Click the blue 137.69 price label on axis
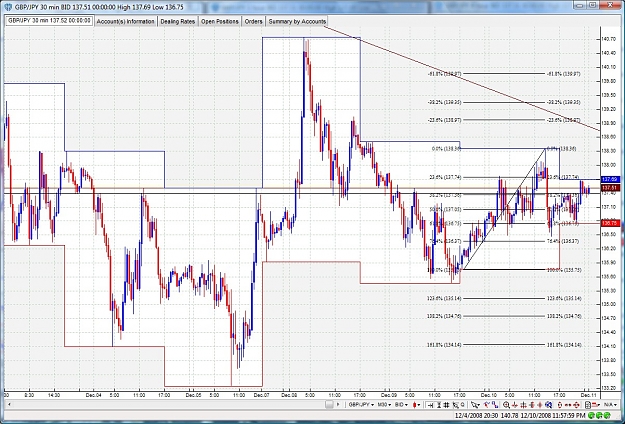 click(x=610, y=180)
